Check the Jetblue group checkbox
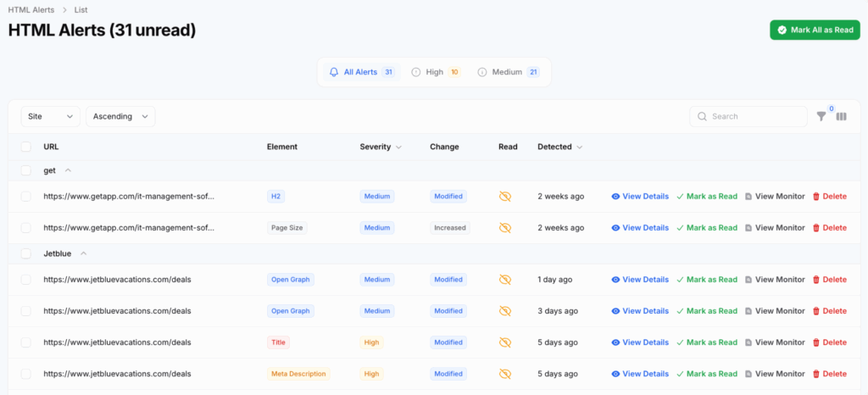This screenshot has width=868, height=395. coord(26,253)
